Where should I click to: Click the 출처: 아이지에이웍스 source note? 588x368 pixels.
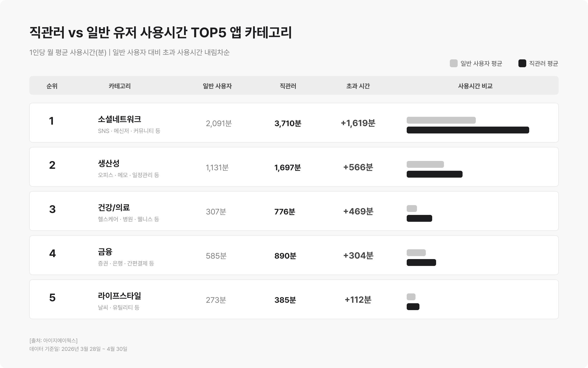tap(53, 341)
